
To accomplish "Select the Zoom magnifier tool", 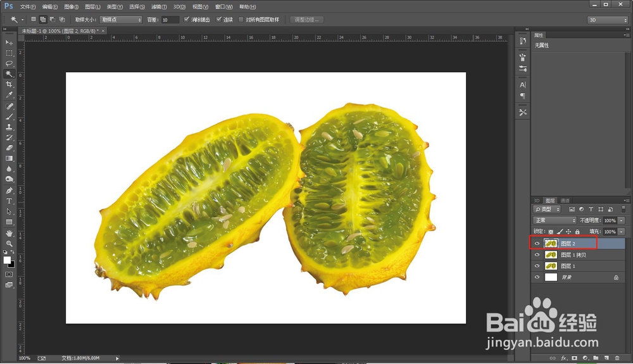I will [x=9, y=243].
